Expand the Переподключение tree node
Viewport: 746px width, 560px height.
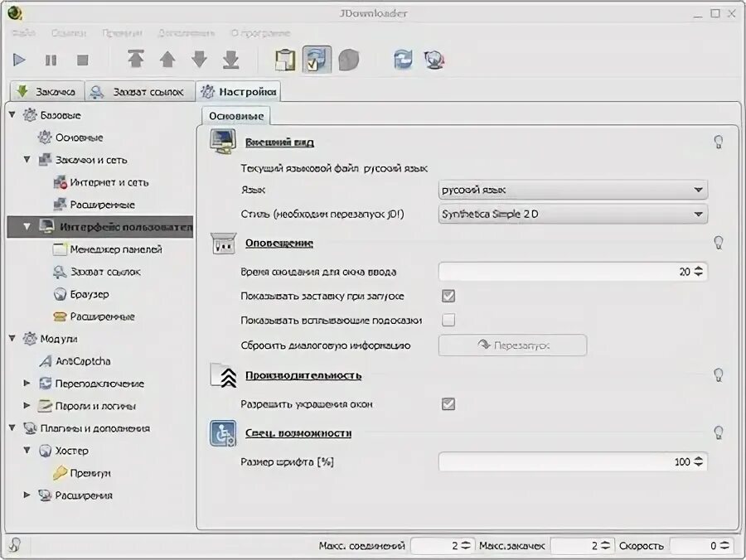coord(27,383)
